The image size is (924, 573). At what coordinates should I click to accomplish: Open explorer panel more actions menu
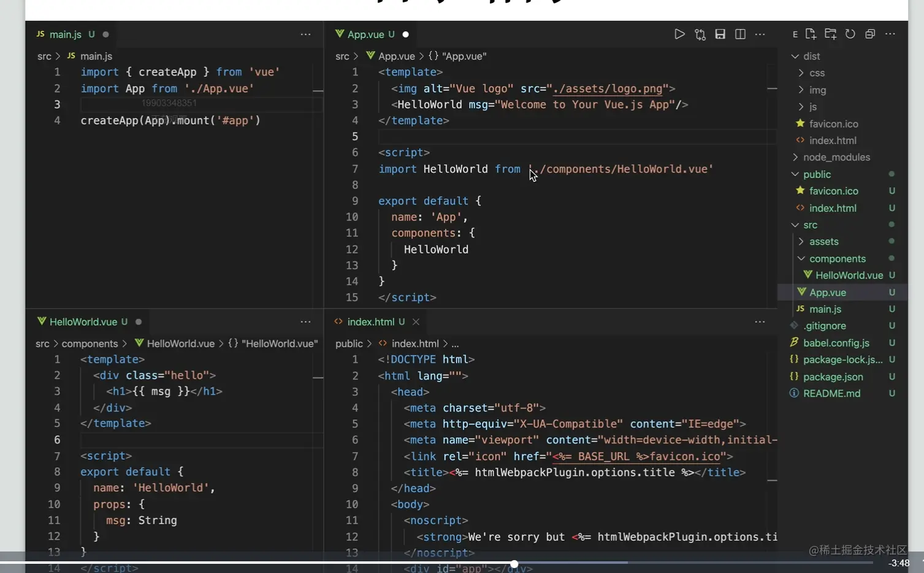tap(890, 34)
